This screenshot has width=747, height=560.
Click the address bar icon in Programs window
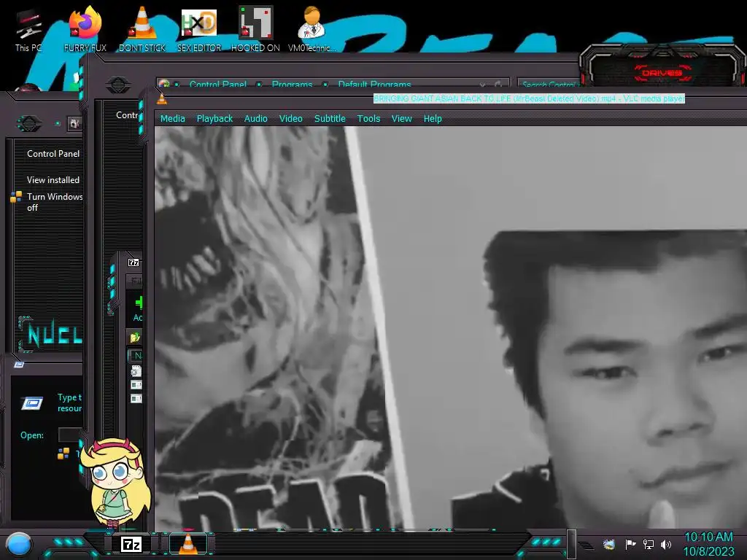click(74, 124)
